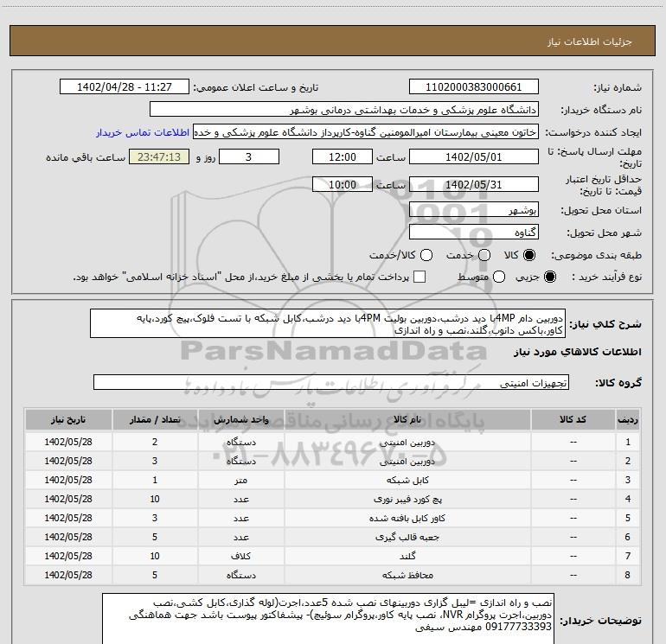Viewport: 666px width, 644px height.
Task: Select the row 2 item دوربین امنیتی
Action: [407, 462]
